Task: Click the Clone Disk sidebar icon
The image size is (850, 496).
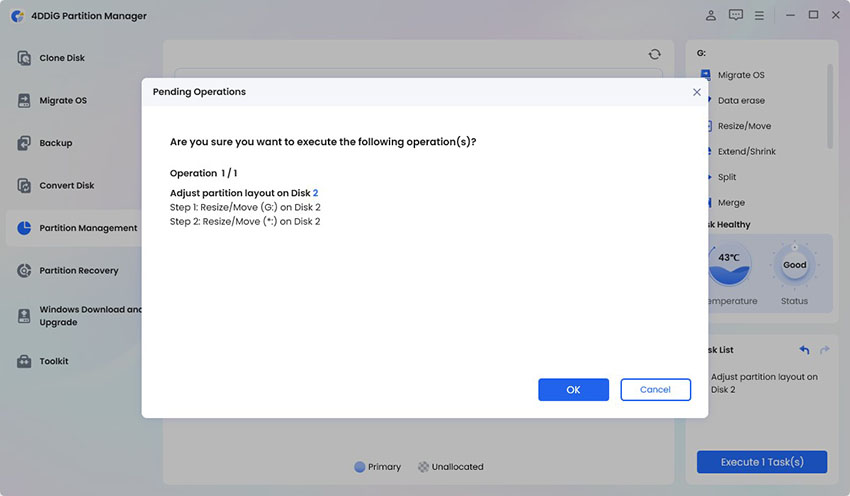Action: (24, 57)
